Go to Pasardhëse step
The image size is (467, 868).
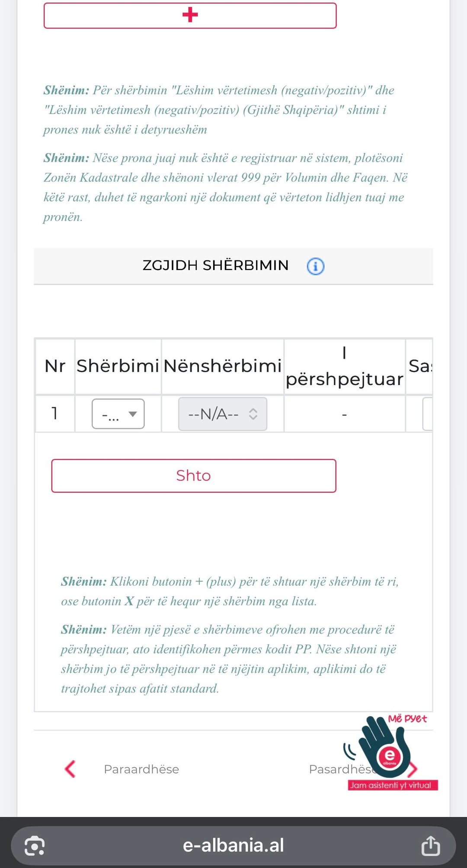point(340,769)
